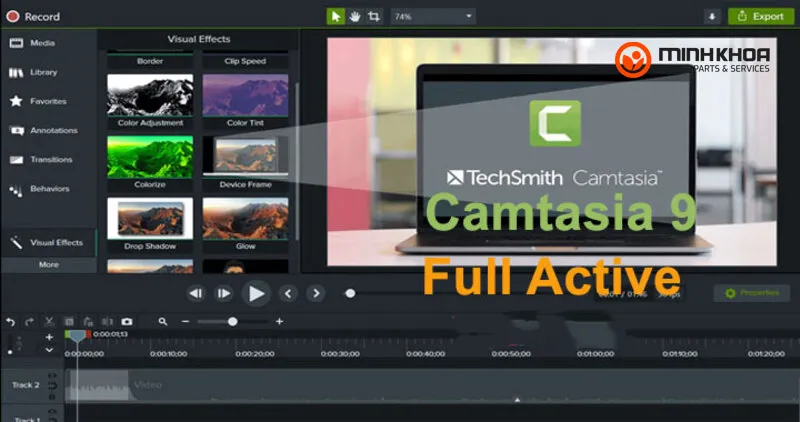Expand track options chevron below the add-track plus
The height and width of the screenshot is (422, 800).
[x=49, y=350]
